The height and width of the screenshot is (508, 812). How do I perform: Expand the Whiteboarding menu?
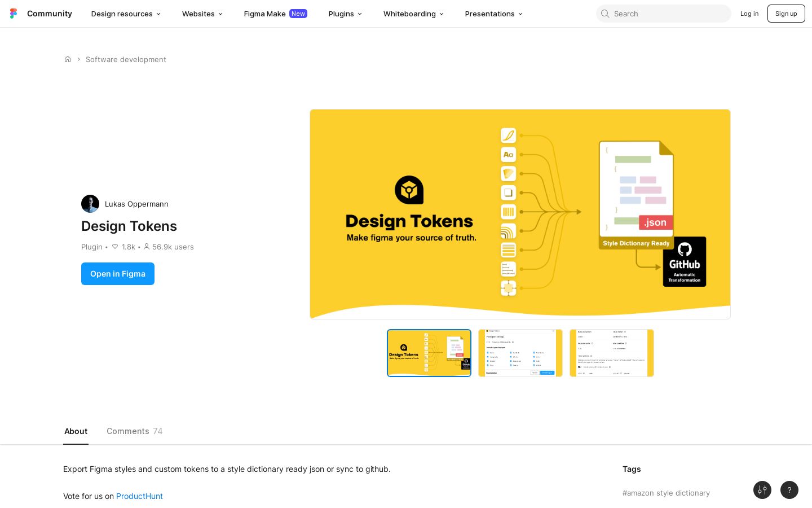coord(413,14)
